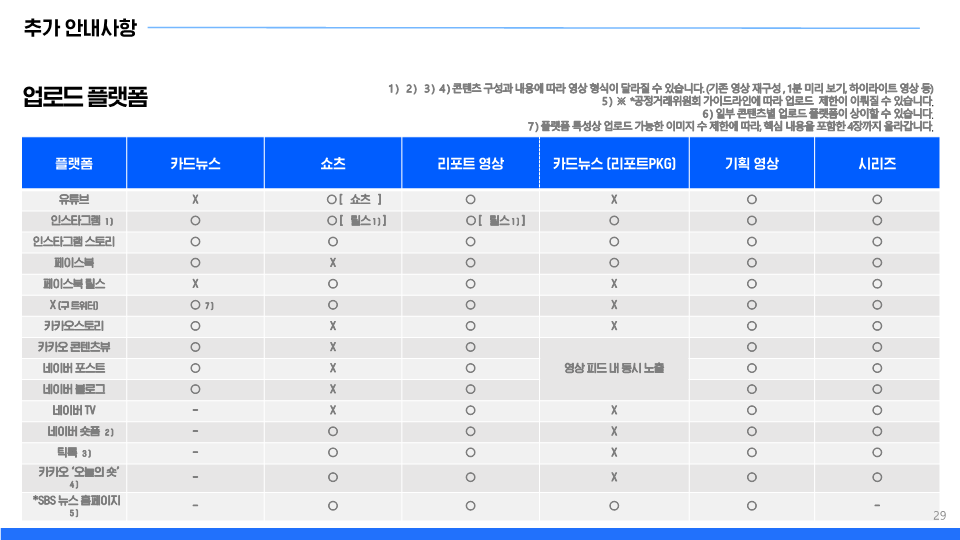The width and height of the screenshot is (960, 540).
Task: Select the '네이버 블로그' row label
Action: tap(74, 389)
